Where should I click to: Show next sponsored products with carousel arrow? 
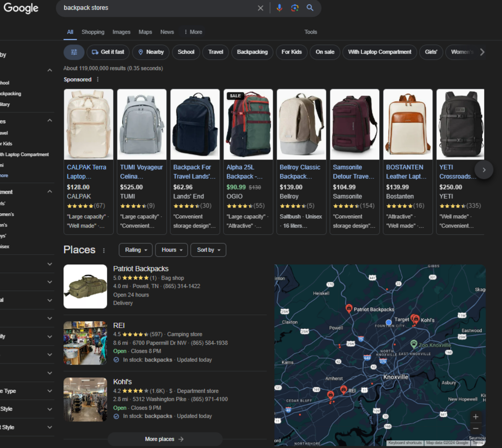pyautogui.click(x=484, y=170)
